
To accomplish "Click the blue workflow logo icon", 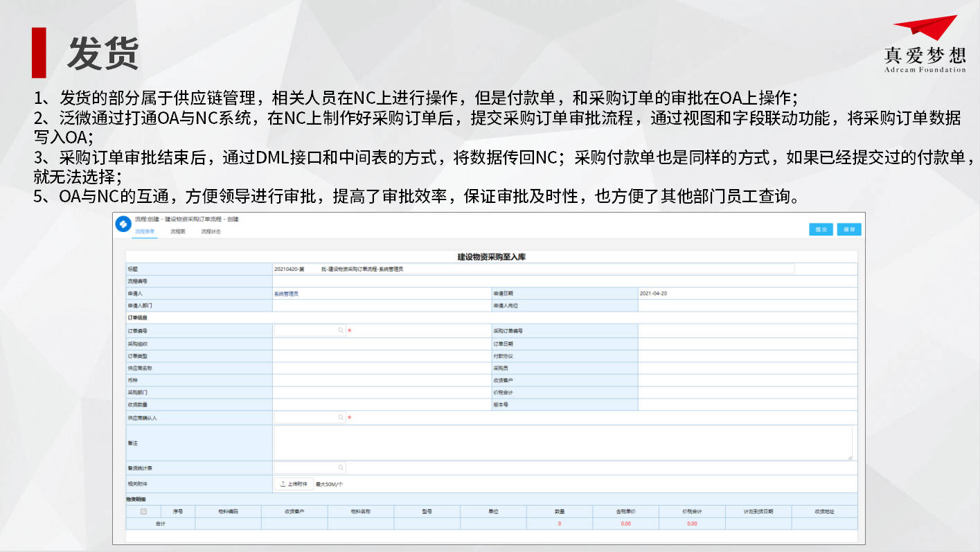I will (x=123, y=224).
